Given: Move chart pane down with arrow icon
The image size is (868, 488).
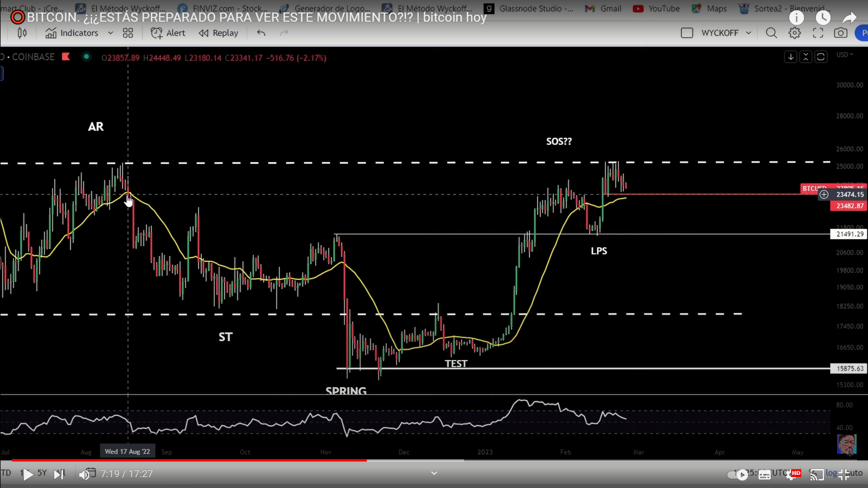Looking at the screenshot, I should pos(790,57).
